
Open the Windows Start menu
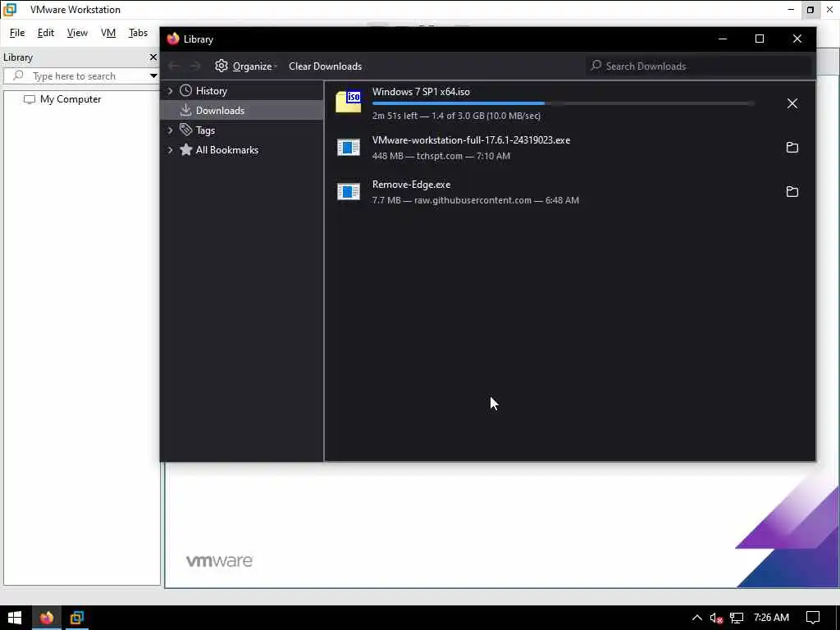tap(15, 618)
